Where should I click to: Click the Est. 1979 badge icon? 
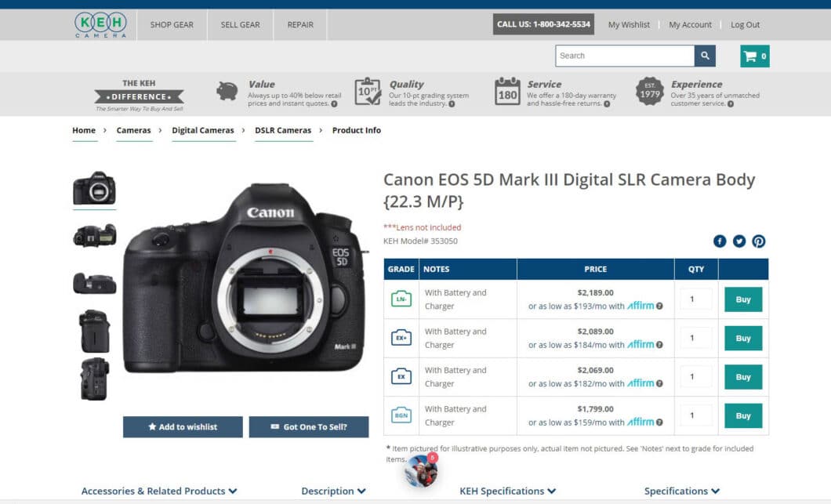(x=650, y=91)
